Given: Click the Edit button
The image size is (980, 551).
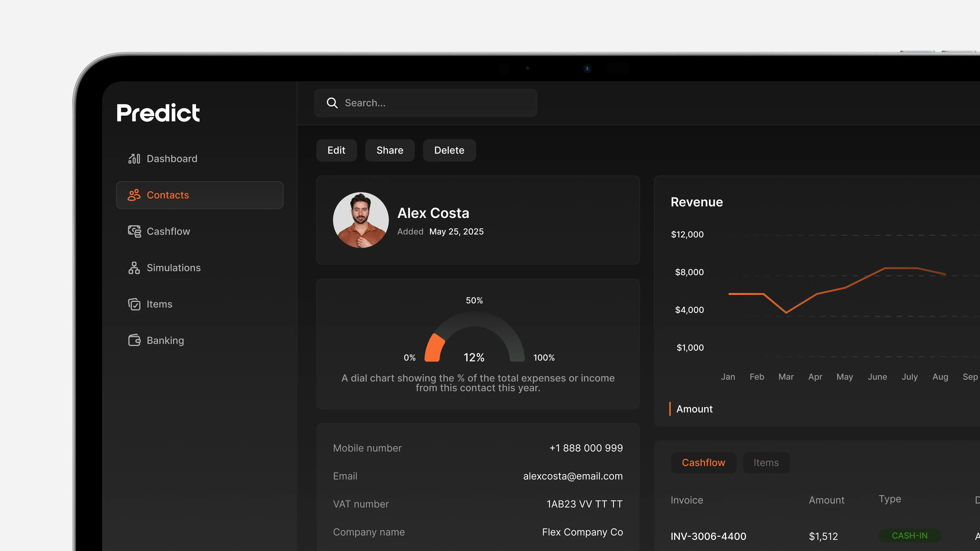Looking at the screenshot, I should click(x=336, y=150).
